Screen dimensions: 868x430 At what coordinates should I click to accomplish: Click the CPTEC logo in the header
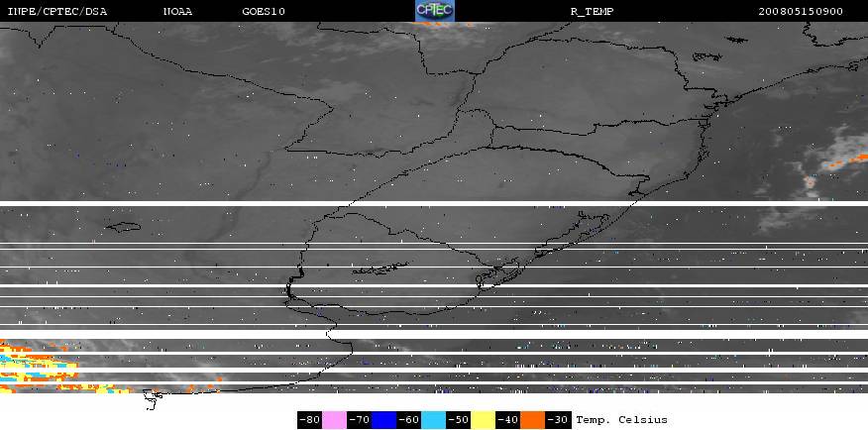coord(435,11)
